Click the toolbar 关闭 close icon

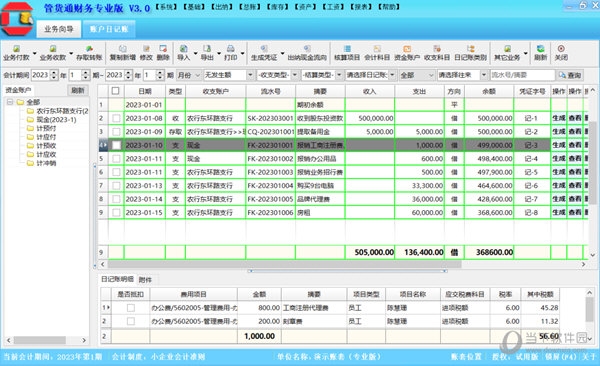(x=561, y=53)
